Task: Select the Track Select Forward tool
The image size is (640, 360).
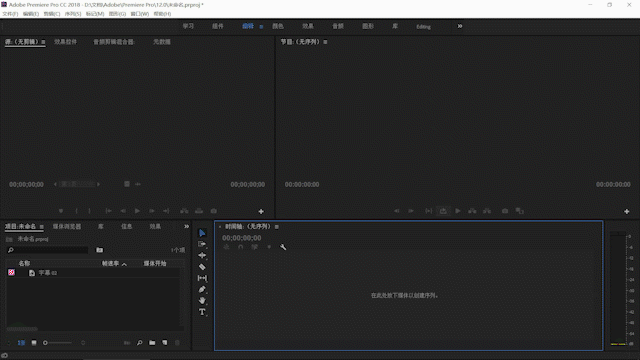Action: click(202, 244)
